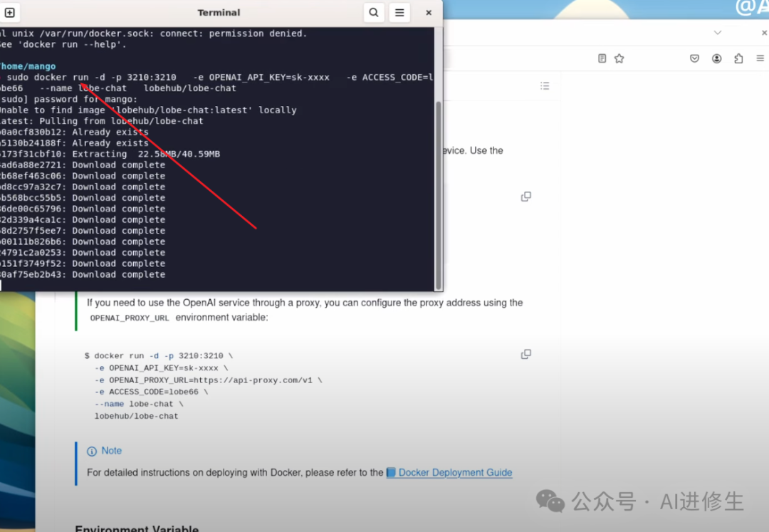Click the 'home/mango' prompt path in Terminal
Screen dimensions: 769x532
(x=28, y=66)
